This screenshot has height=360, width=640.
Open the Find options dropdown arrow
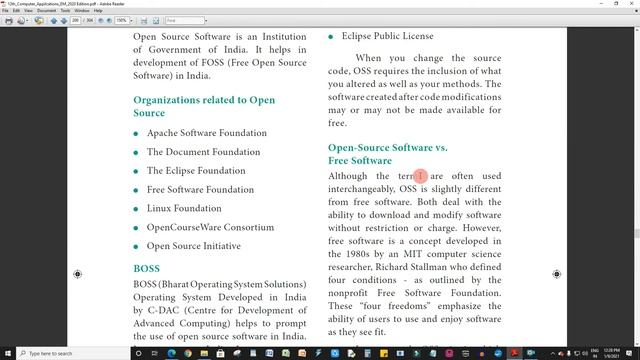(206, 20)
